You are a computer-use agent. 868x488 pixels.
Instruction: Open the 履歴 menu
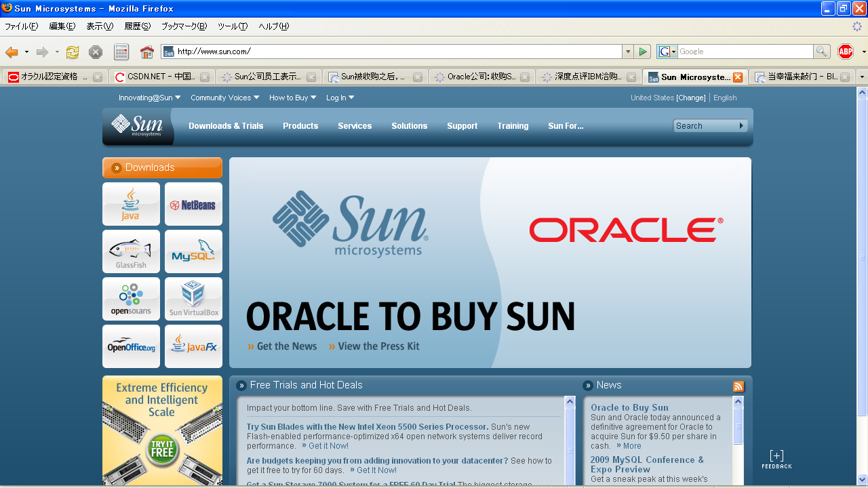pyautogui.click(x=137, y=26)
